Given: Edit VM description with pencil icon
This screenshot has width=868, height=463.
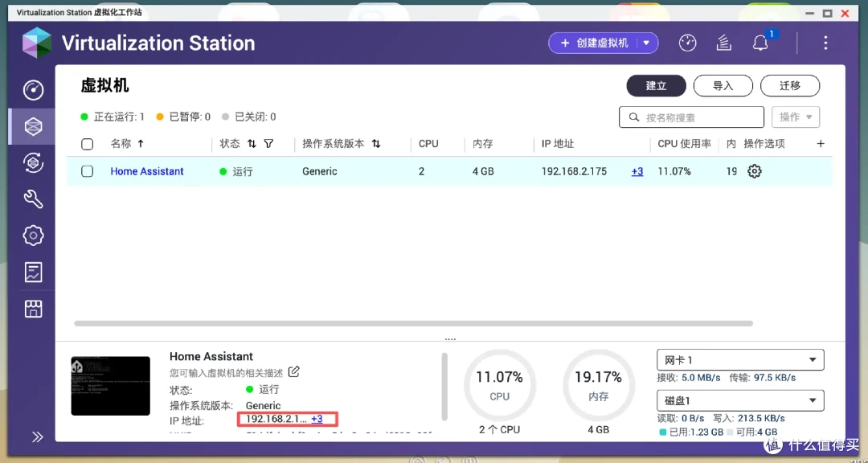Looking at the screenshot, I should tap(294, 371).
